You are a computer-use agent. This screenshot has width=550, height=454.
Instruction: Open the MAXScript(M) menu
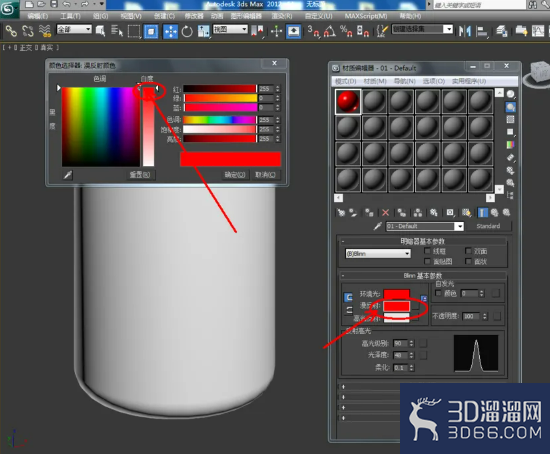click(366, 16)
